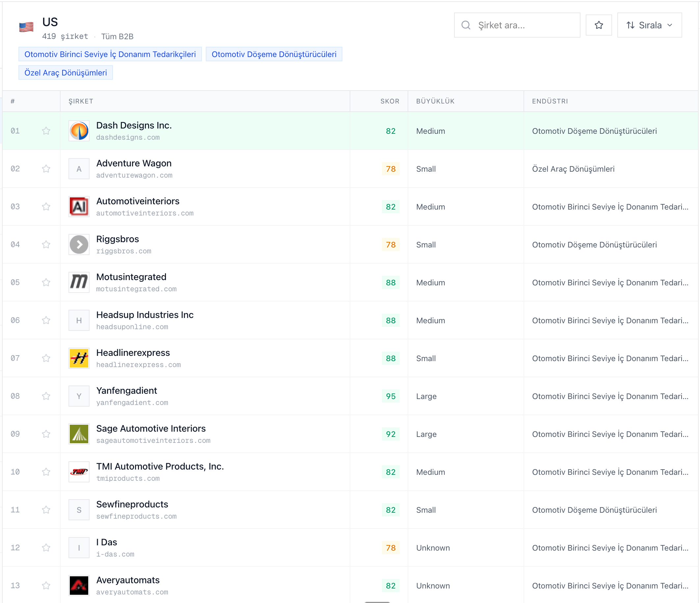700x603 pixels.
Task: Select Otomotiv Birinci Seviye İç Donanım tag
Action: pos(110,54)
